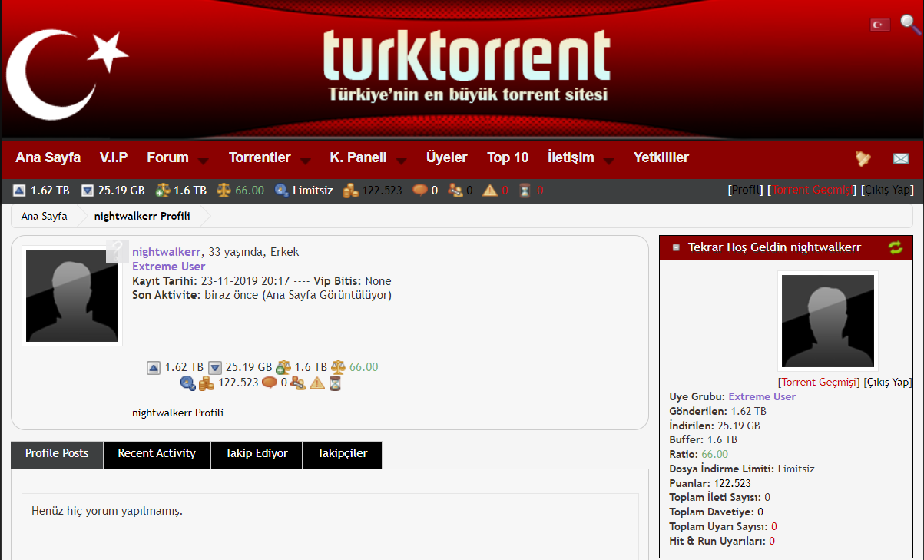Image resolution: width=924 pixels, height=560 pixels.
Task: Open the Forum menu item
Action: coord(167,157)
